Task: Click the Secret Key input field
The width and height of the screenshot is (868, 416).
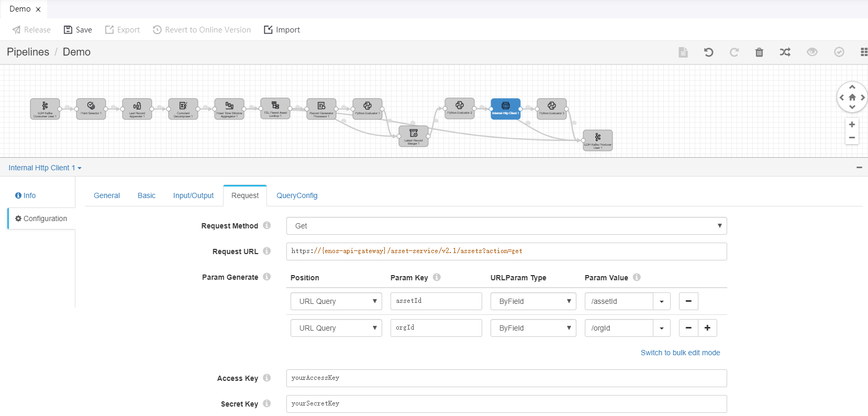Action: tap(506, 404)
